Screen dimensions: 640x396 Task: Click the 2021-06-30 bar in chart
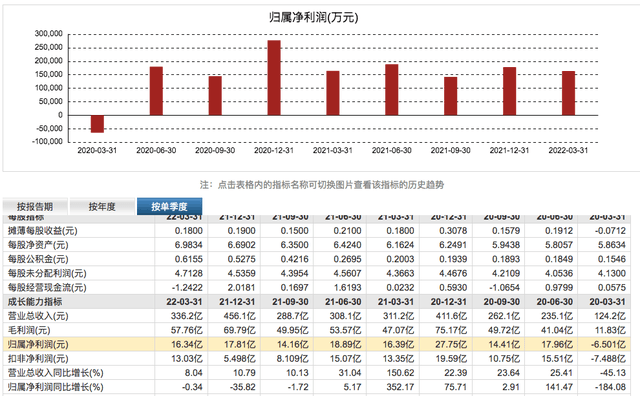coord(392,90)
